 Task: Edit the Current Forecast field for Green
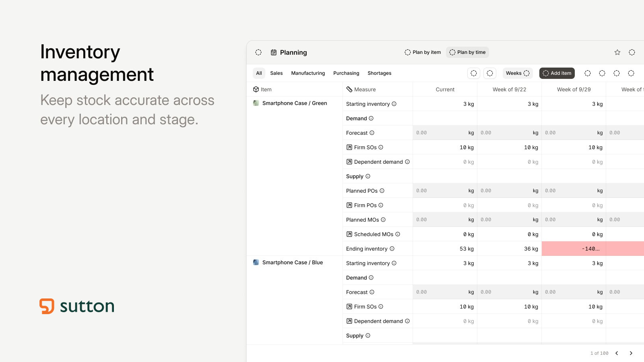[445, 133]
